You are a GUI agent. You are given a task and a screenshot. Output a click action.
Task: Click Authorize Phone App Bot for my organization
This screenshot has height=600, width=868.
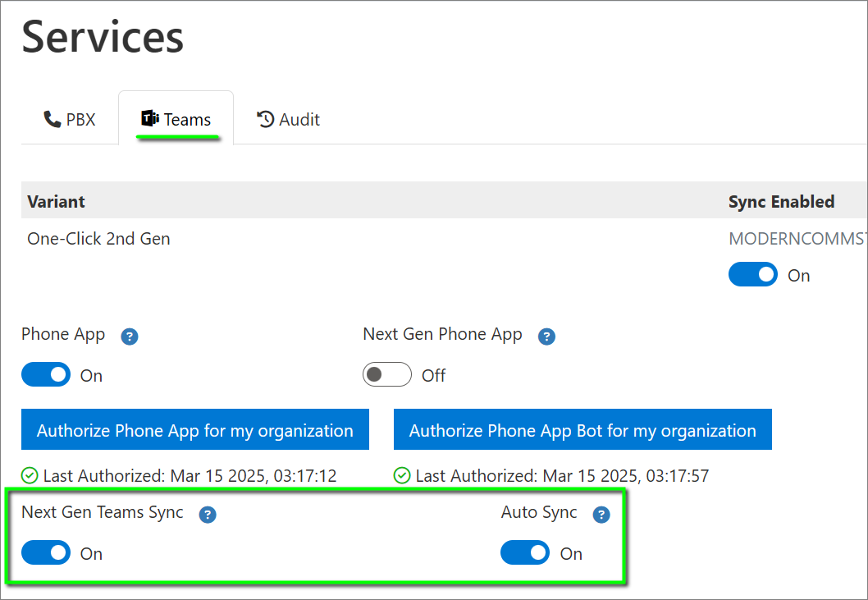(x=582, y=429)
